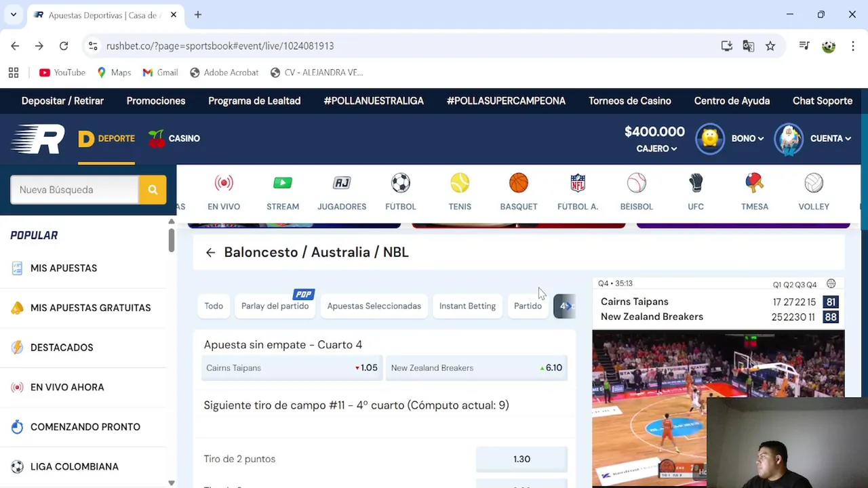The height and width of the screenshot is (488, 868).
Task: Select the Todo market filter tab
Action: [x=214, y=306]
